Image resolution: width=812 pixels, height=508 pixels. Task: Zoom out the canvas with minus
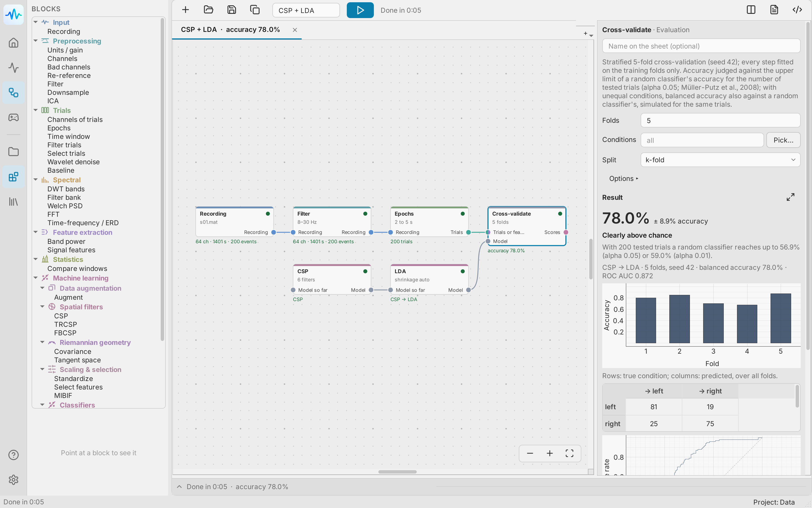[530, 453]
